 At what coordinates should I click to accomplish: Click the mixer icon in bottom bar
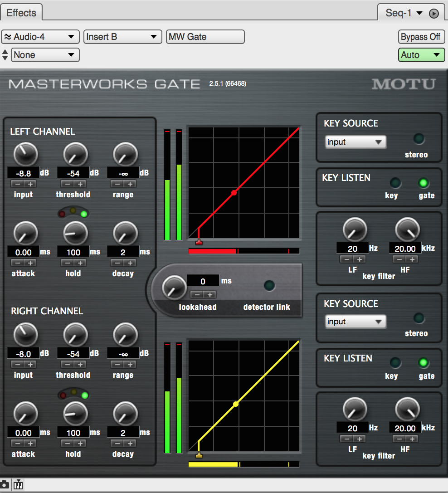coord(18,484)
